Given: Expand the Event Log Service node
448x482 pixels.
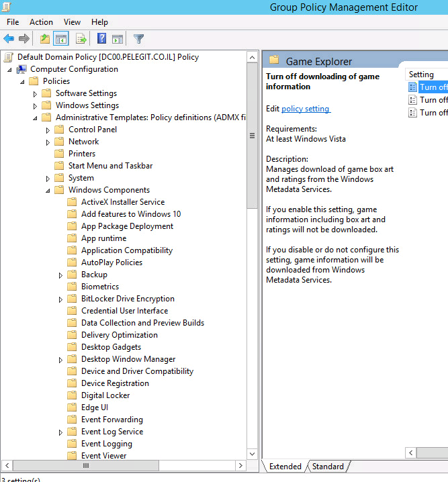Looking at the screenshot, I should [60, 432].
